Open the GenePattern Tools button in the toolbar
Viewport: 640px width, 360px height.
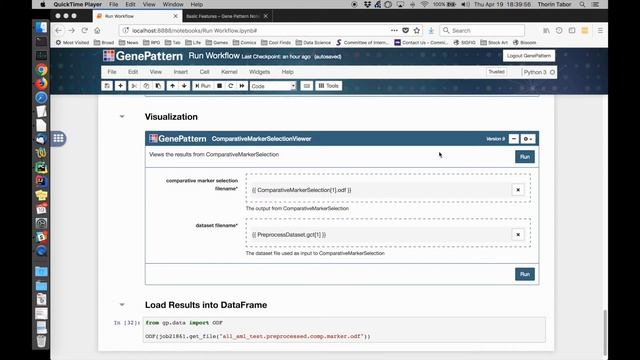tap(329, 86)
